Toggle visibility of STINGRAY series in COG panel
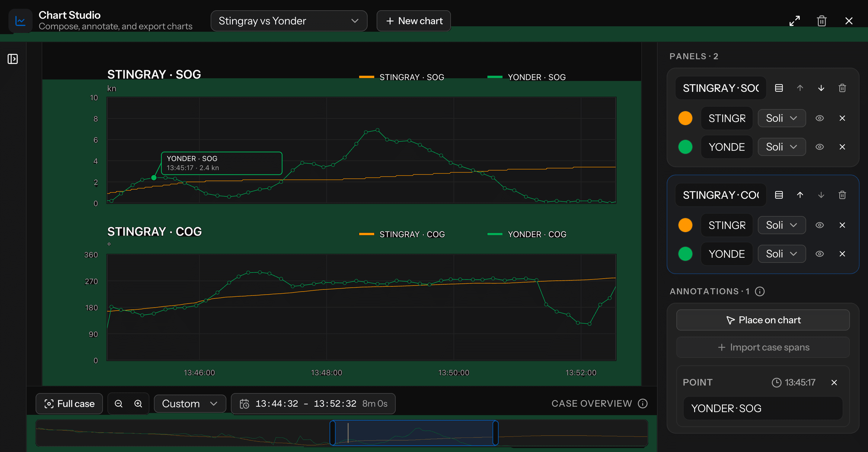Screen dimensions: 868x452 pyautogui.click(x=819, y=225)
